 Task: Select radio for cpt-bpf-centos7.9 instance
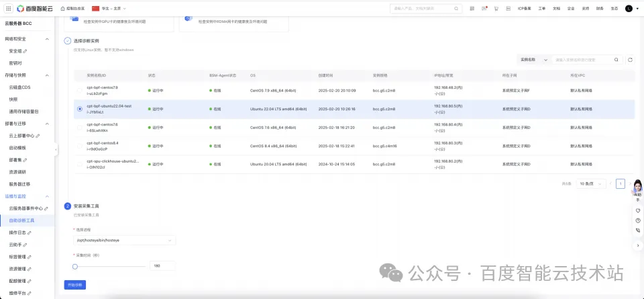80,91
